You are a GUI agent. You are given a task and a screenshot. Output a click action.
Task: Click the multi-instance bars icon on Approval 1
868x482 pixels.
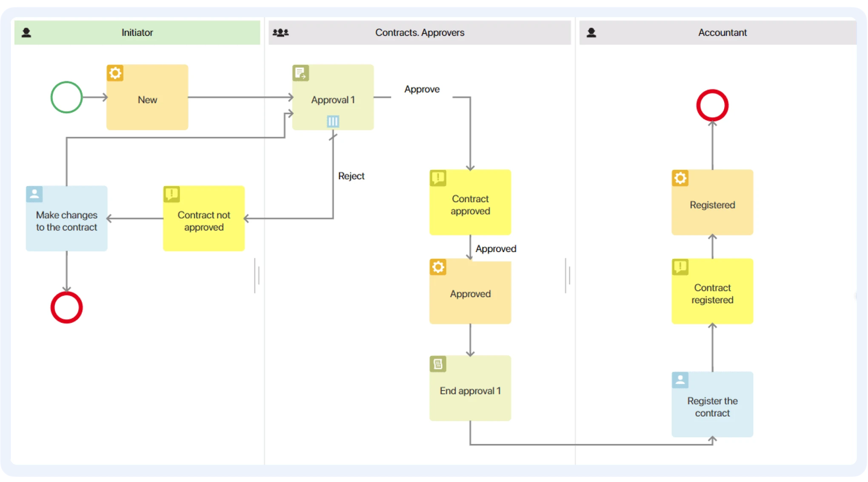[333, 121]
